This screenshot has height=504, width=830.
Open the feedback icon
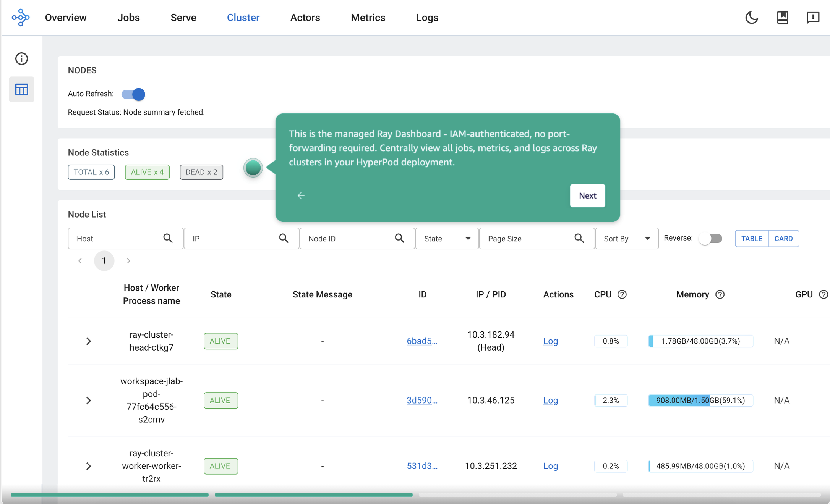(813, 18)
